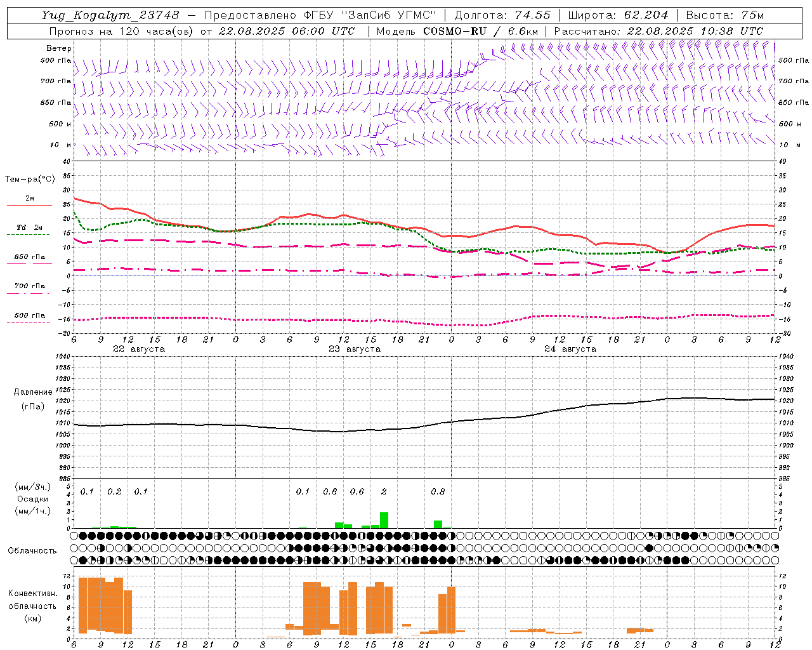This screenshot has width=812, height=650.
Task: Click the station title Yug_Kogalym_23748
Action: 110,15
